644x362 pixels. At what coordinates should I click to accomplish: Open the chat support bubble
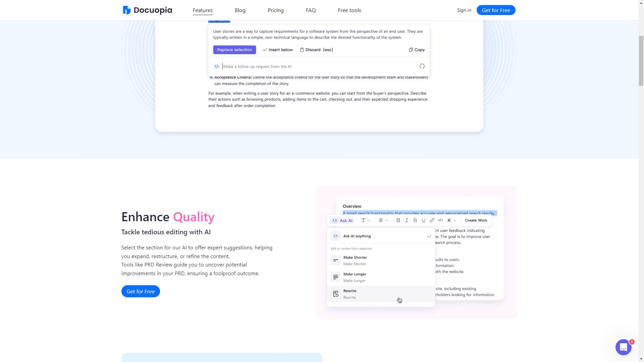(623, 347)
